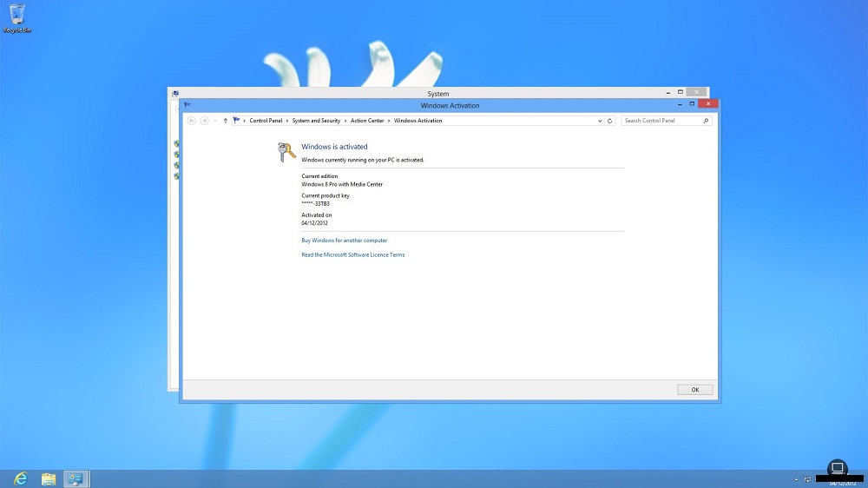Viewport: 868px width, 488px height.
Task: Close the System window behind
Action: pyautogui.click(x=696, y=92)
